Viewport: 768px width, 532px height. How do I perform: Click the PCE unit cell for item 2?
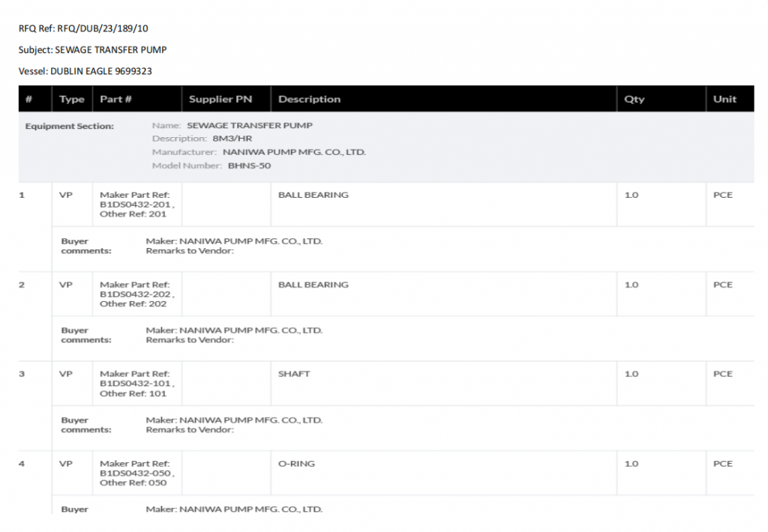723,285
